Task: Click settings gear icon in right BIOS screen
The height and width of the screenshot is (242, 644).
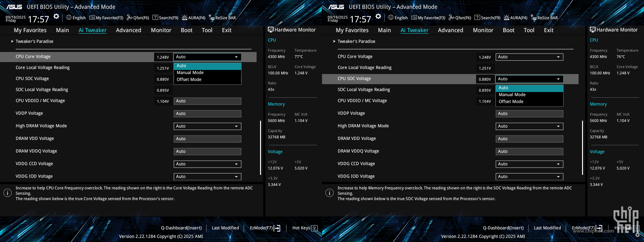Action: (378, 16)
